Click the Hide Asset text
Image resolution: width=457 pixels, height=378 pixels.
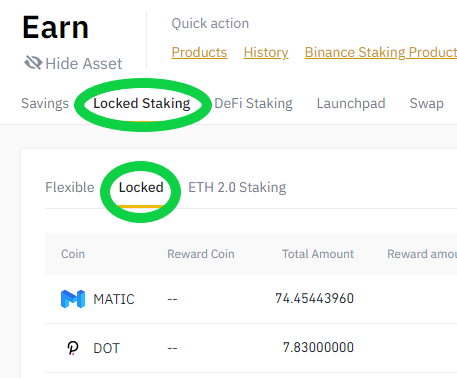[84, 63]
